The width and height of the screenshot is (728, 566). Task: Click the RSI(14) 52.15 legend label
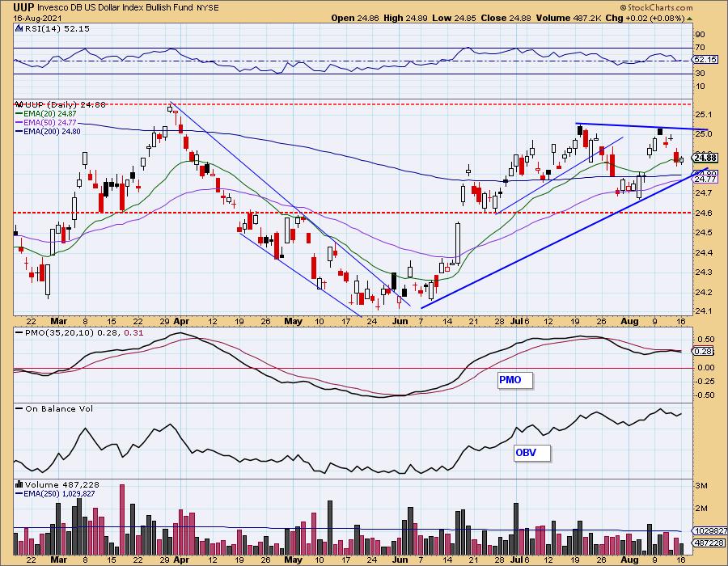57,28
